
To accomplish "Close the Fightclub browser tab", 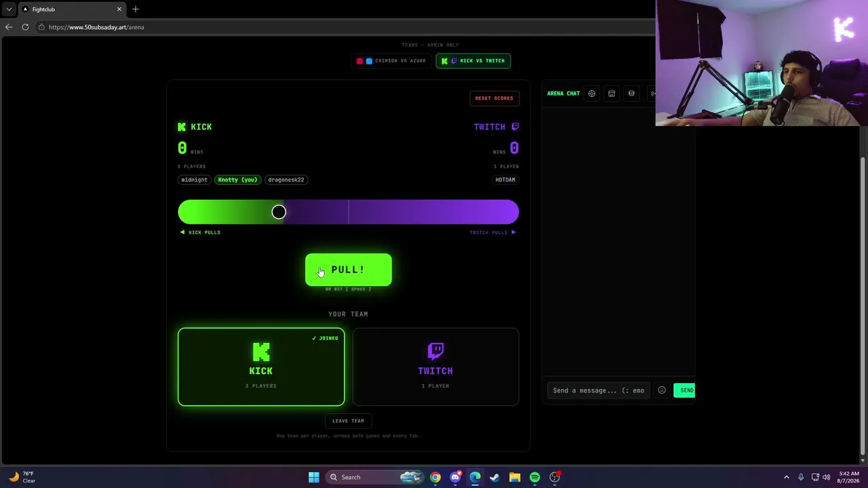I will (x=119, y=9).
